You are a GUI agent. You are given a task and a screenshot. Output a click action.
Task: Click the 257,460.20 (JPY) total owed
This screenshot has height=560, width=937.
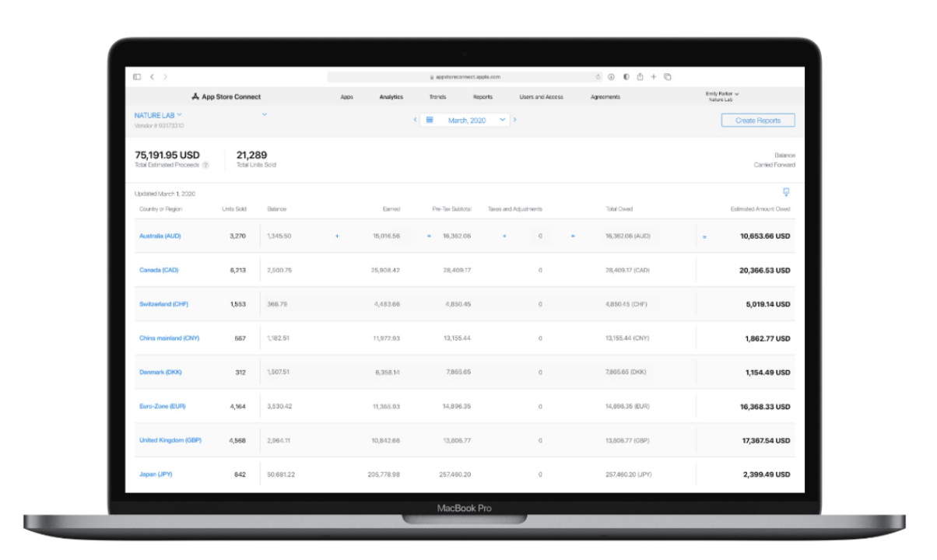(x=628, y=474)
